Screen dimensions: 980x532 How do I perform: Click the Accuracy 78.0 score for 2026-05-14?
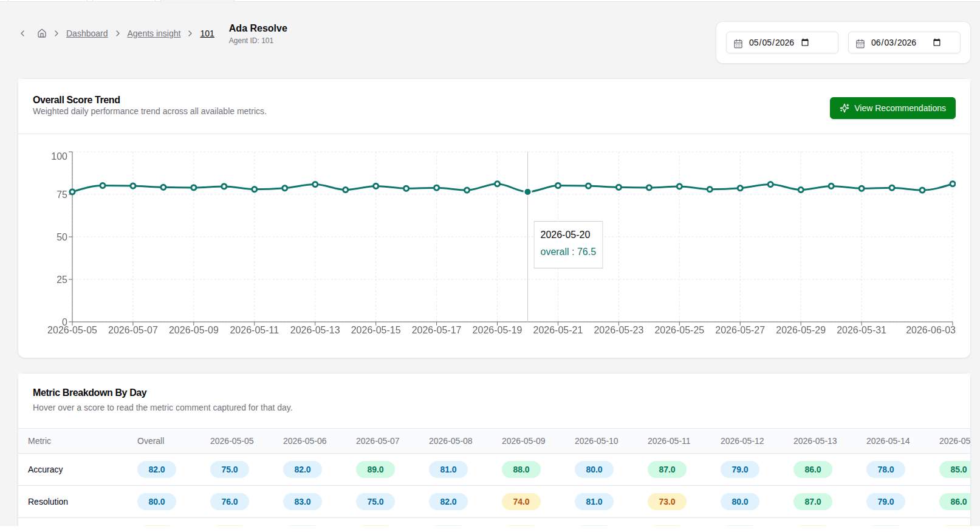(x=886, y=469)
